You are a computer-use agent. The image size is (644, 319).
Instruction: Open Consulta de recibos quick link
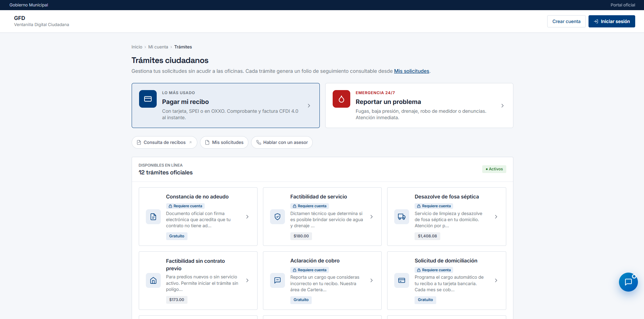164,143
